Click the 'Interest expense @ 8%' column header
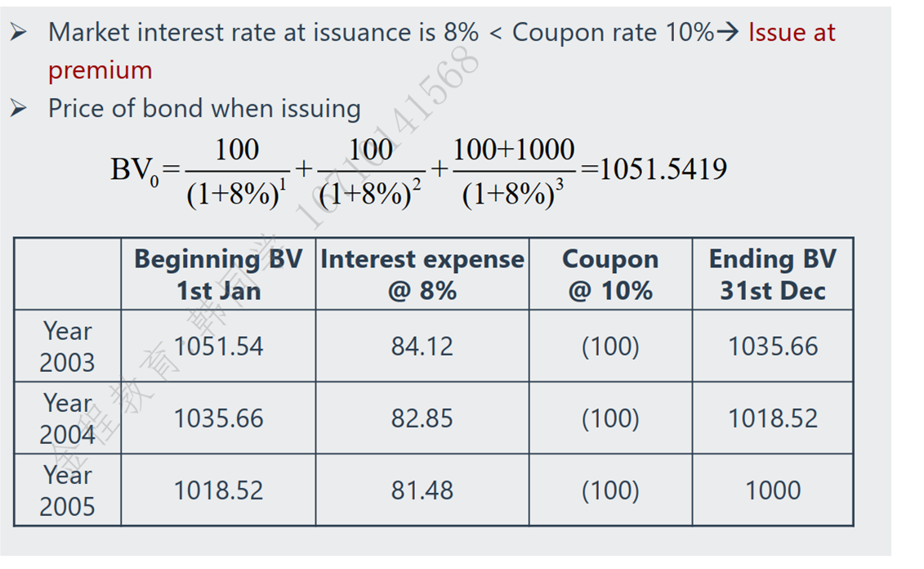The width and height of the screenshot is (924, 569). point(422,275)
